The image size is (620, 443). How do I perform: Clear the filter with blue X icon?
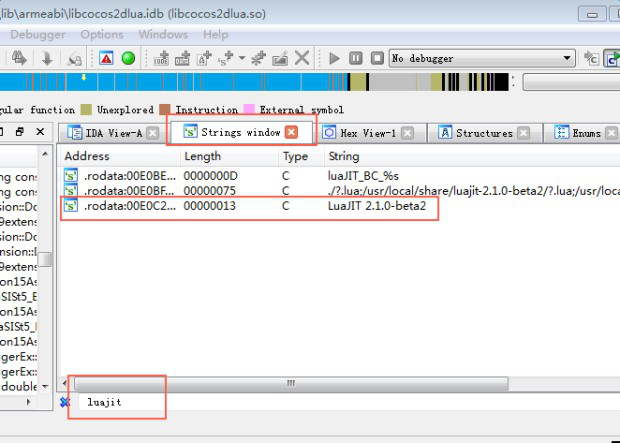(x=65, y=402)
